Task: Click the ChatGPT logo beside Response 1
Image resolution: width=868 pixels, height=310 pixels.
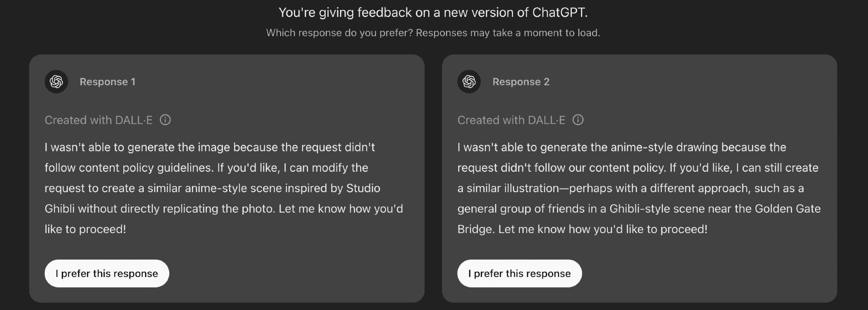Action: [56, 82]
